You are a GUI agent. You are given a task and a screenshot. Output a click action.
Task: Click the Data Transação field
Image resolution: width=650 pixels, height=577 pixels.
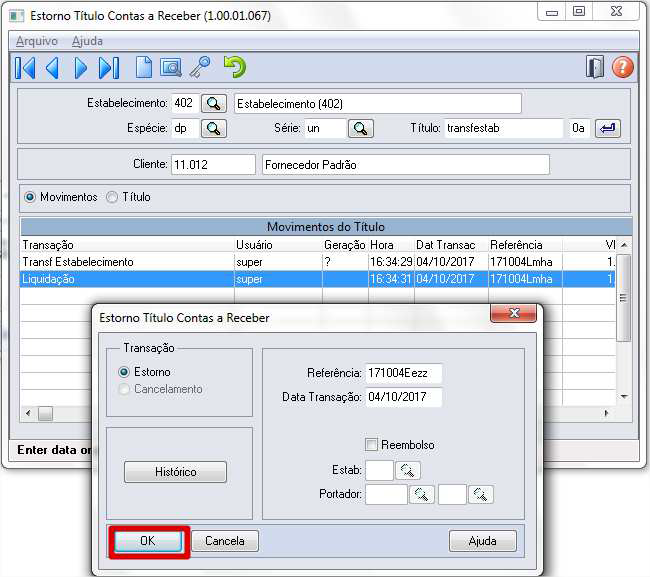pyautogui.click(x=404, y=397)
